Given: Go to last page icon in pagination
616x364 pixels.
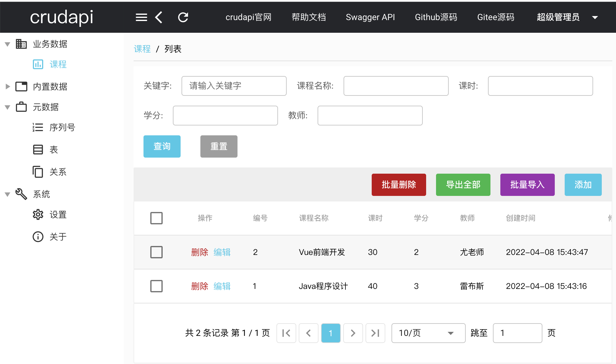Looking at the screenshot, I should click(x=375, y=333).
